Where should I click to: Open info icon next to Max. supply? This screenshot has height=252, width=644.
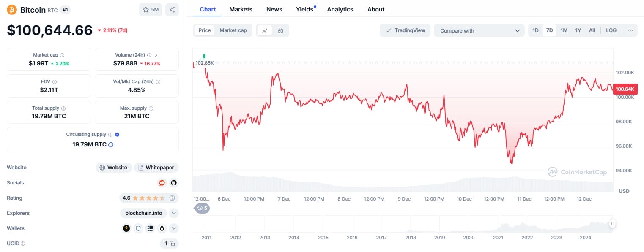coord(151,108)
